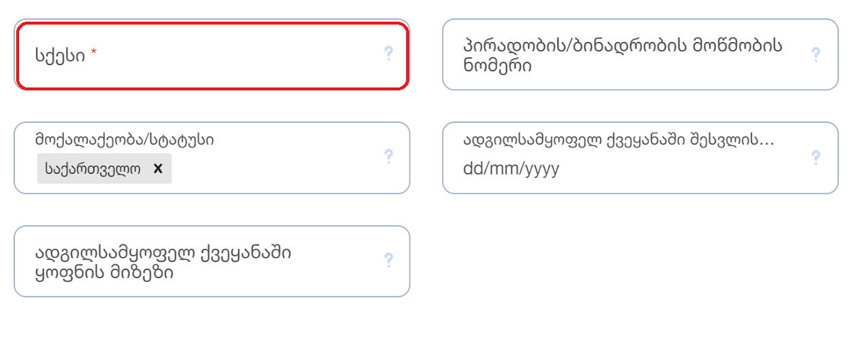
Task: Click the red asterisk next to სქესი
Action: tap(94, 53)
